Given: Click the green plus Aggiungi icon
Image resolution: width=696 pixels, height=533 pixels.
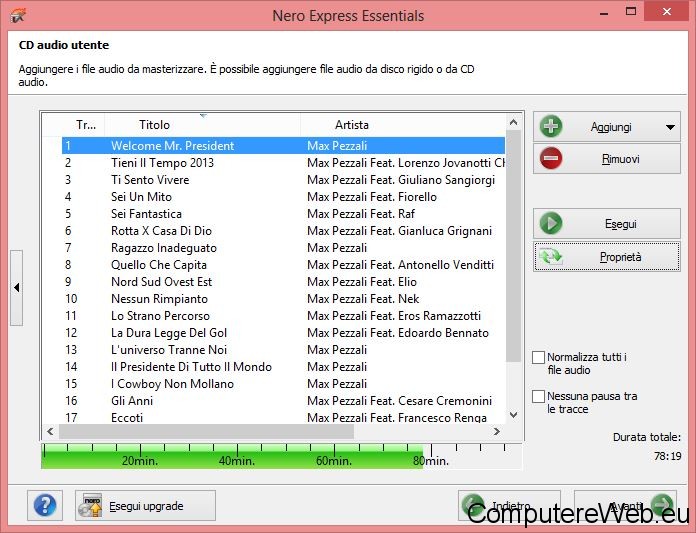Looking at the screenshot, I should click(551, 126).
